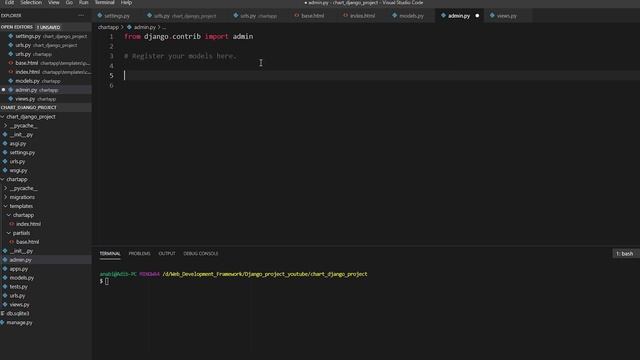640x360 pixels.
Task: Open the Edit menu
Action: 9,2
